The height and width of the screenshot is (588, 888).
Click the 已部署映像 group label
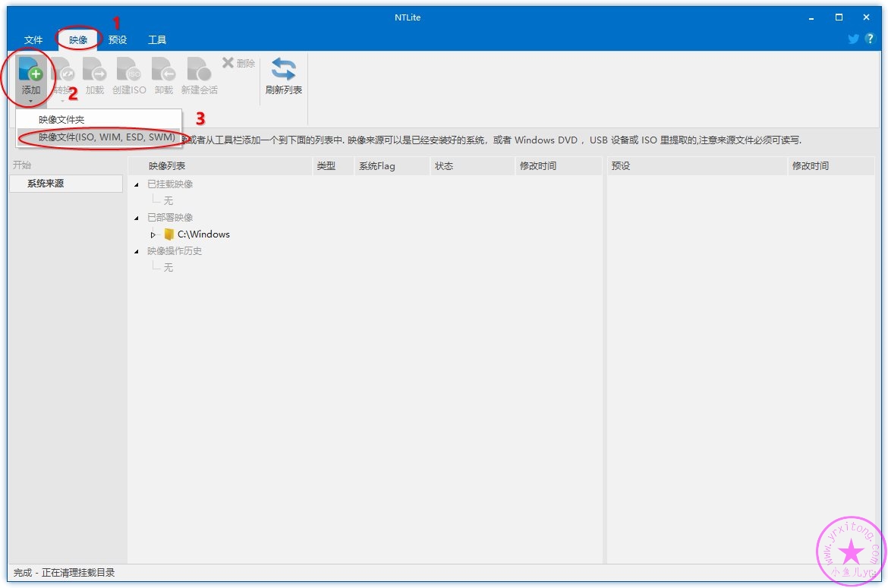[x=170, y=218]
